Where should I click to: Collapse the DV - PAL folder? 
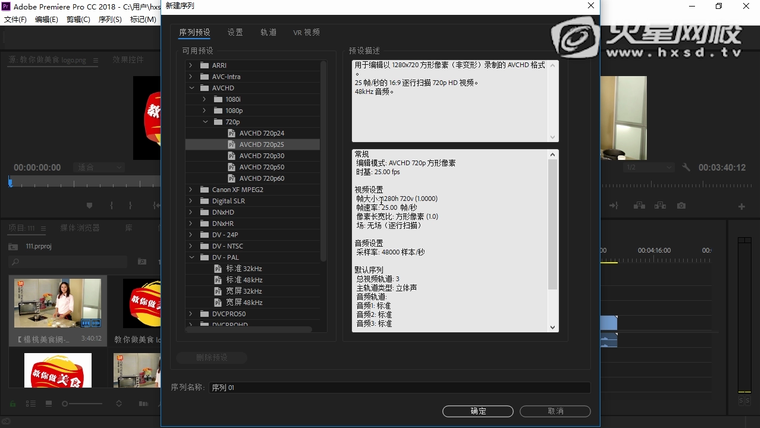190,257
